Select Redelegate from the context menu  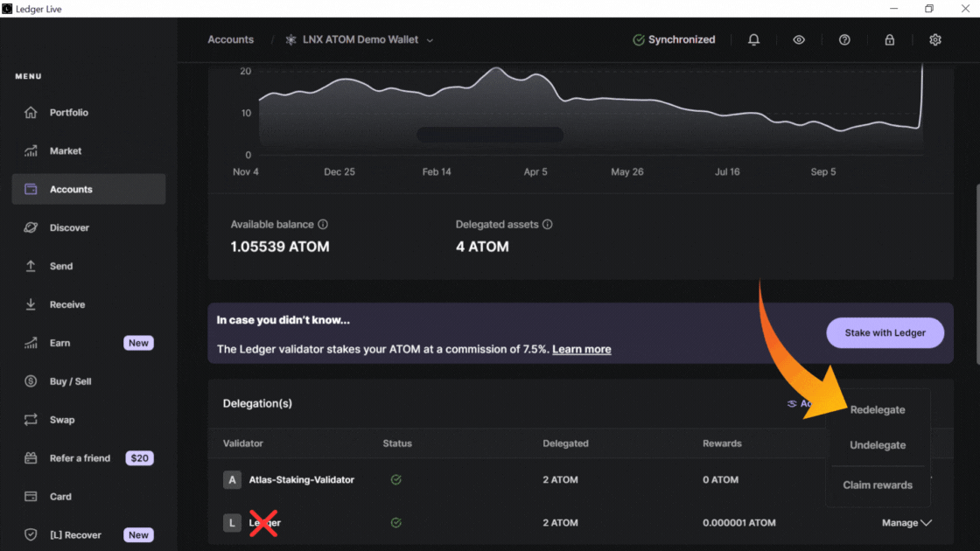(877, 410)
